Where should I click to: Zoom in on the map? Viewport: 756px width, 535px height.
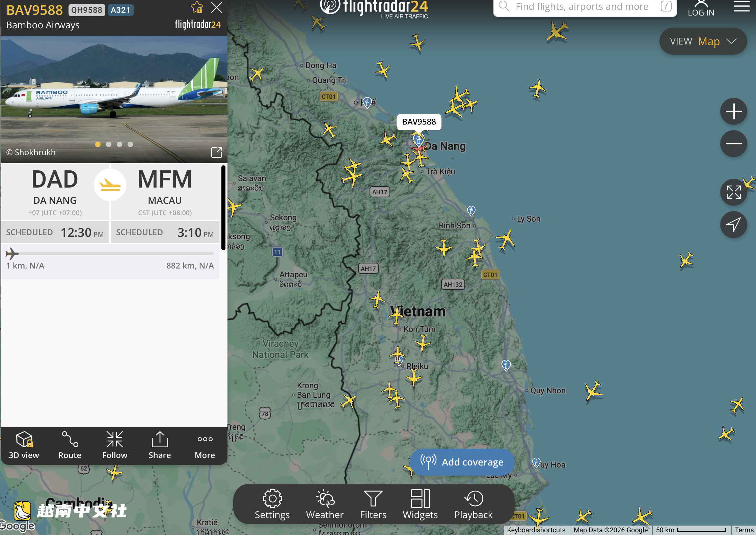tap(734, 111)
